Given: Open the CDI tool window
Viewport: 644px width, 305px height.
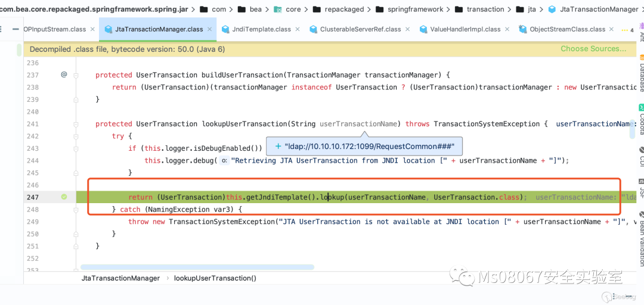Looking at the screenshot, I should [640, 156].
